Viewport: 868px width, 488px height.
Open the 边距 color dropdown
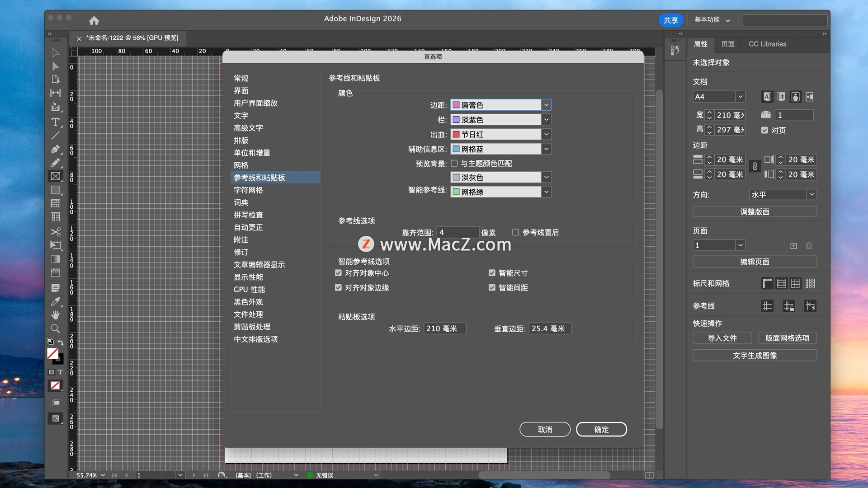point(546,105)
